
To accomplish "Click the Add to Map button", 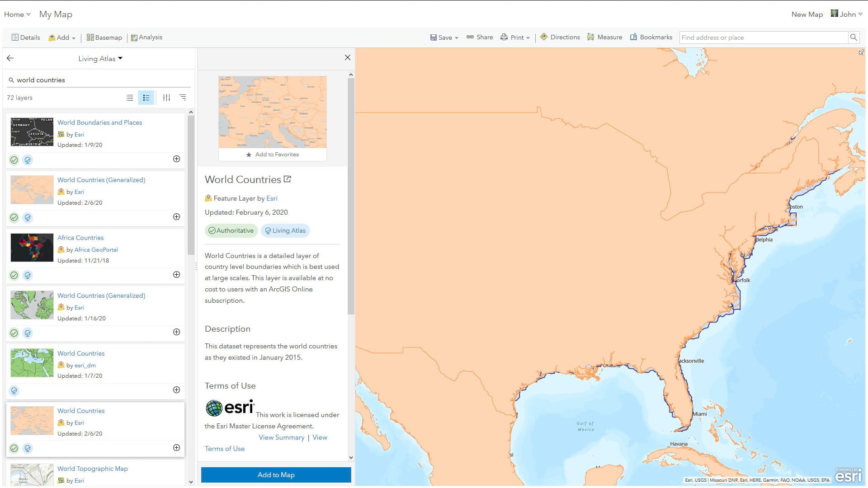I will coord(276,475).
